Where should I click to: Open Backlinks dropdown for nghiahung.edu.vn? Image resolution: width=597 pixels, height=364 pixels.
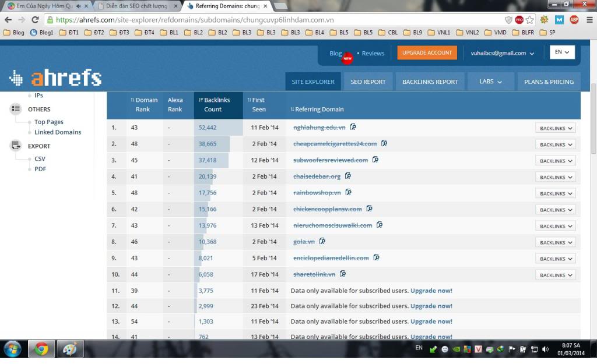[556, 128]
